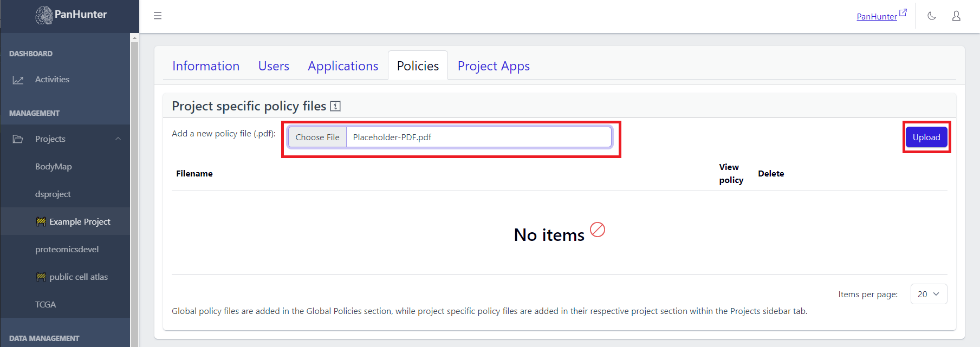Click the policy files info icon

coord(335,106)
